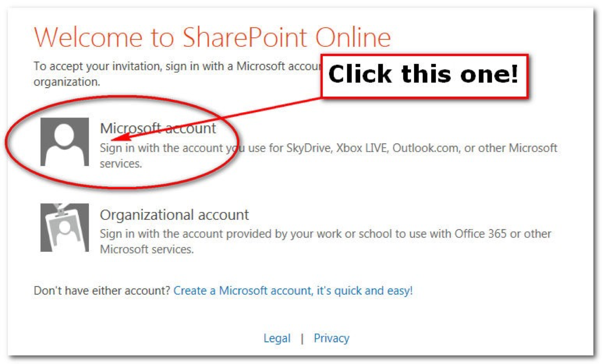
Task: Choose the Organizational account heading
Action: pyautogui.click(x=174, y=215)
